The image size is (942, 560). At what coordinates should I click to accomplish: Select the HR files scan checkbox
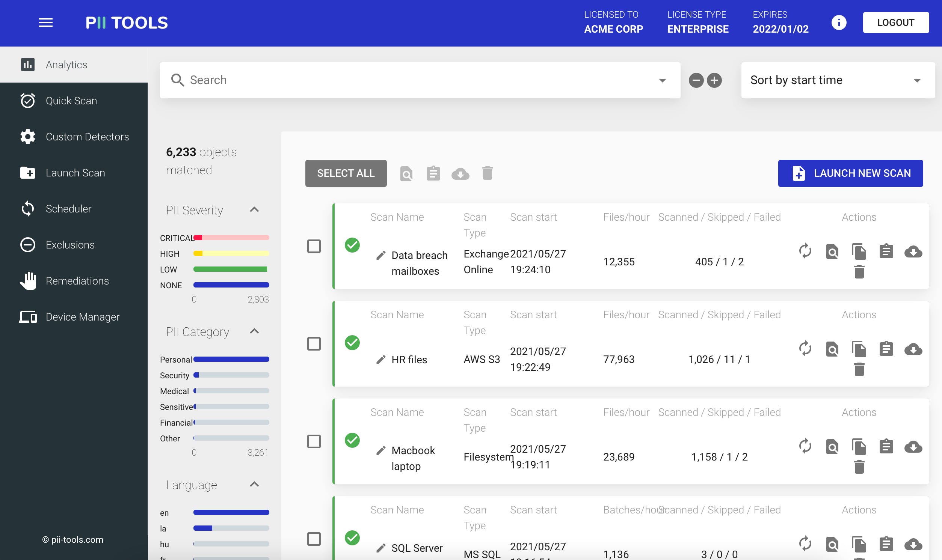click(314, 344)
